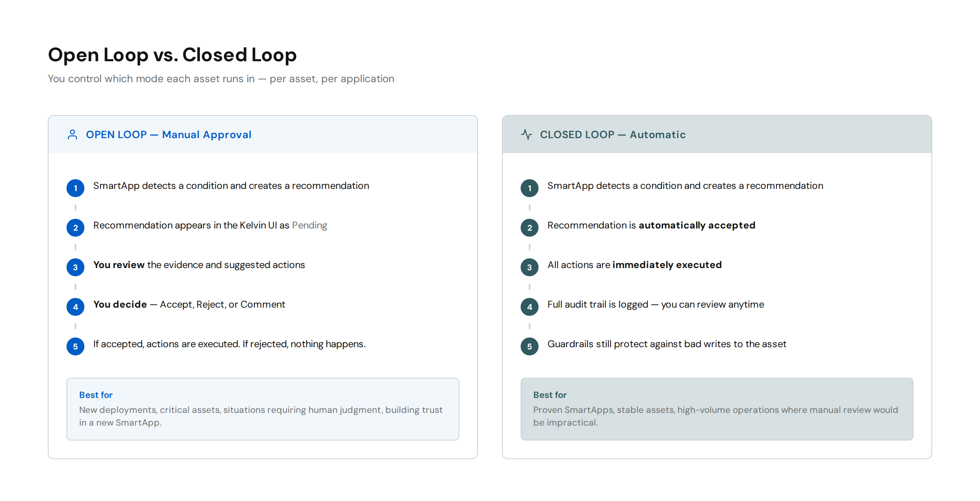
Task: Select Closed Loop step 4 circle
Action: (530, 307)
